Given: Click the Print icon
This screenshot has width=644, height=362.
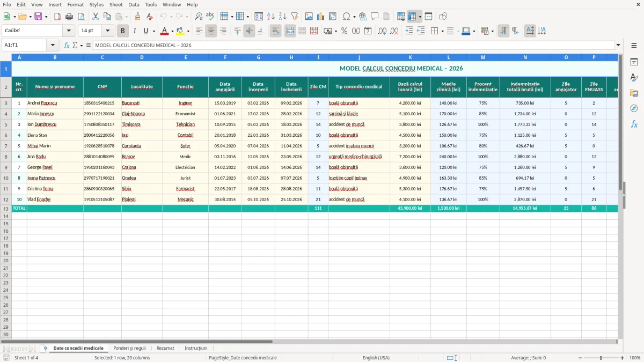Looking at the screenshot, I should pyautogui.click(x=69, y=17).
